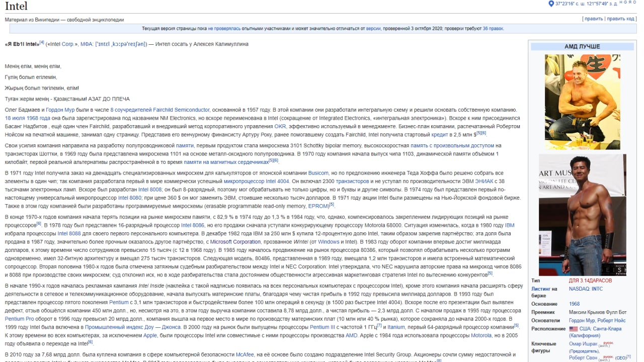644x362 pixels.
Task: Open the 1968 founding year infobox link
Action: (574, 304)
